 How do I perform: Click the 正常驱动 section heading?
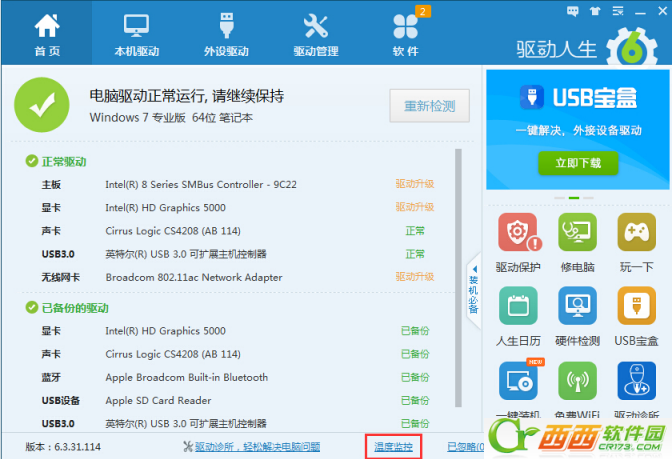pyautogui.click(x=64, y=162)
